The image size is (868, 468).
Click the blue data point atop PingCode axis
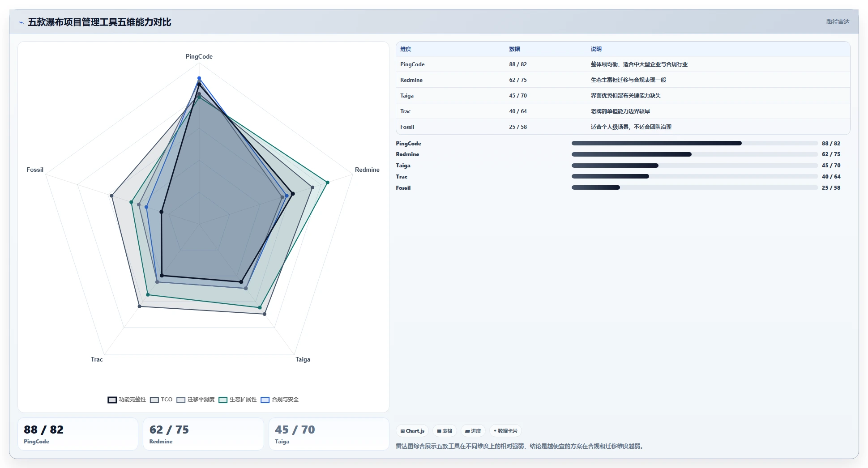(x=199, y=78)
